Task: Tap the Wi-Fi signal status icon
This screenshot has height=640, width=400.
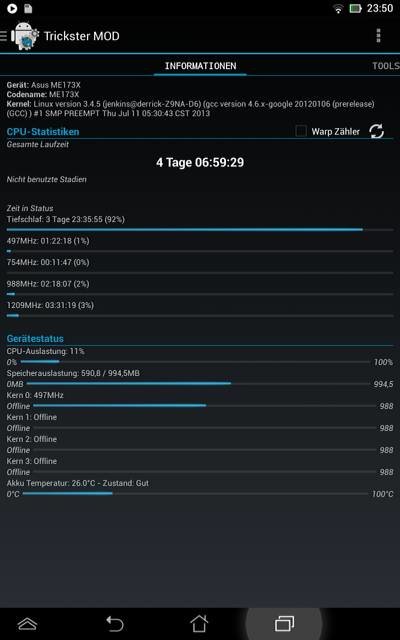Action: 338,9
